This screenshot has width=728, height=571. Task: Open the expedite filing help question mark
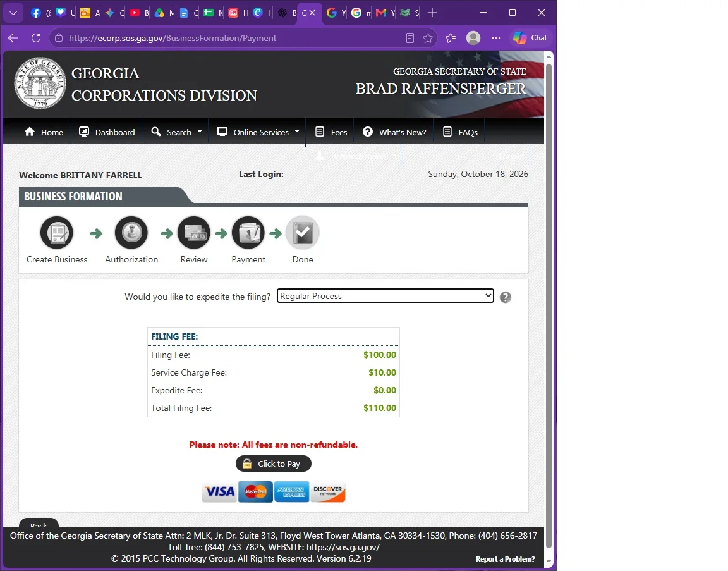(x=506, y=297)
